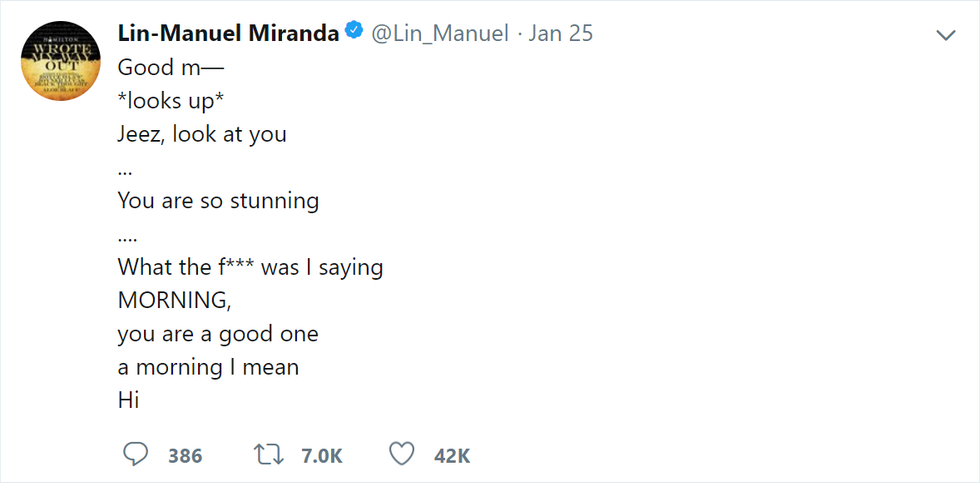Click the reply speech bubble icon
The image size is (980, 483).
pyautogui.click(x=135, y=455)
